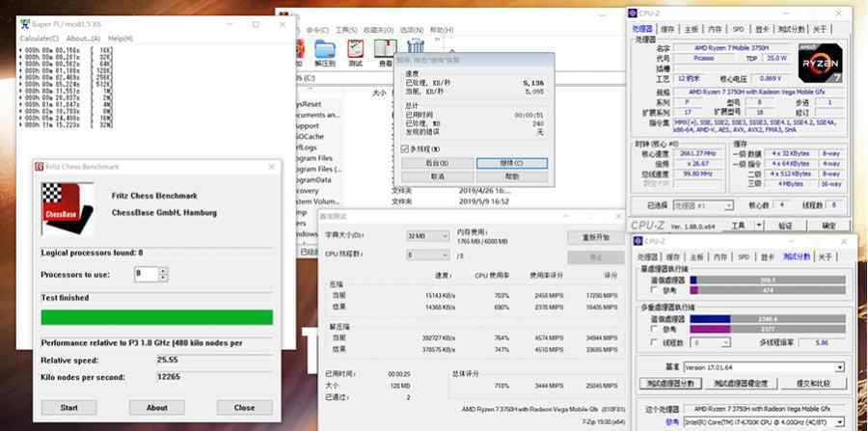The height and width of the screenshot is (431, 868).
Task: Open the WinRAR 工具(S) menu
Action: point(346,30)
